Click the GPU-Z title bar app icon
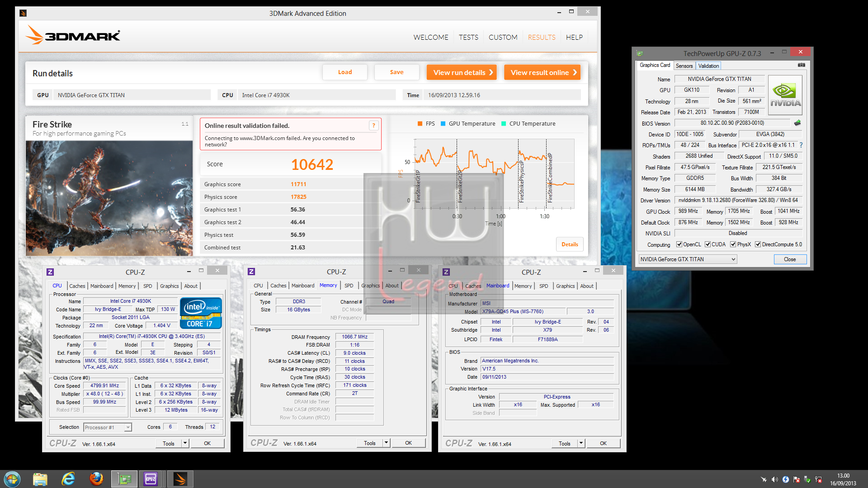The image size is (868, 488). click(640, 53)
